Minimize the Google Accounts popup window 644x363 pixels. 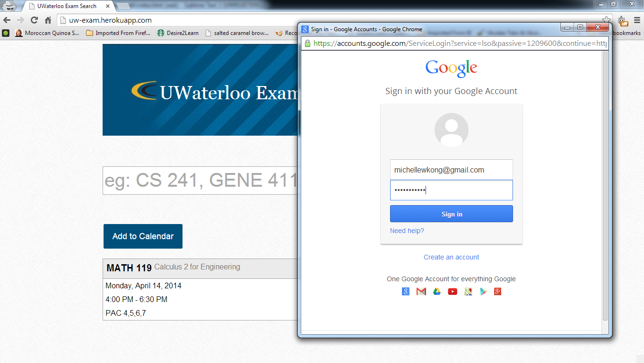tap(567, 27)
